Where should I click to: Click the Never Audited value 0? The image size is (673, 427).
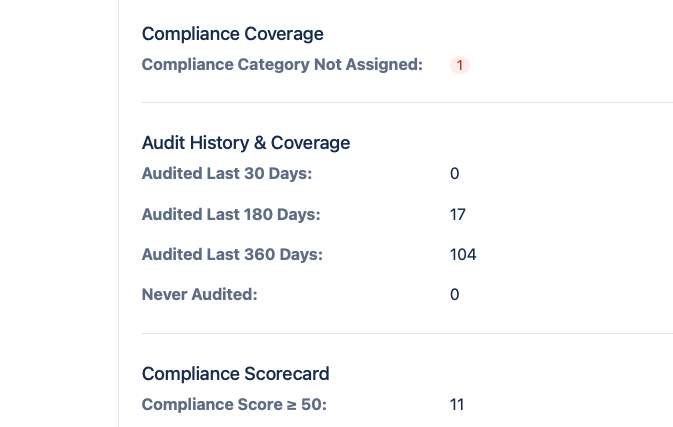pos(455,295)
